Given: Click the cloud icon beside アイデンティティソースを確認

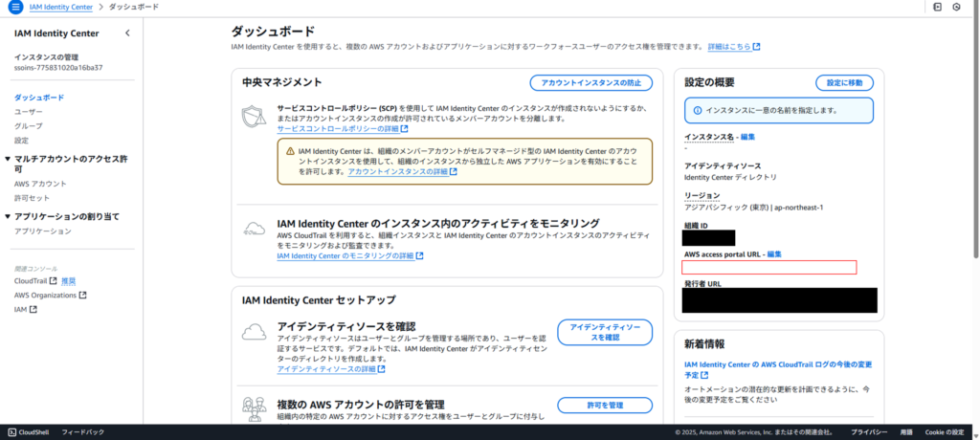Looking at the screenshot, I should (x=254, y=332).
